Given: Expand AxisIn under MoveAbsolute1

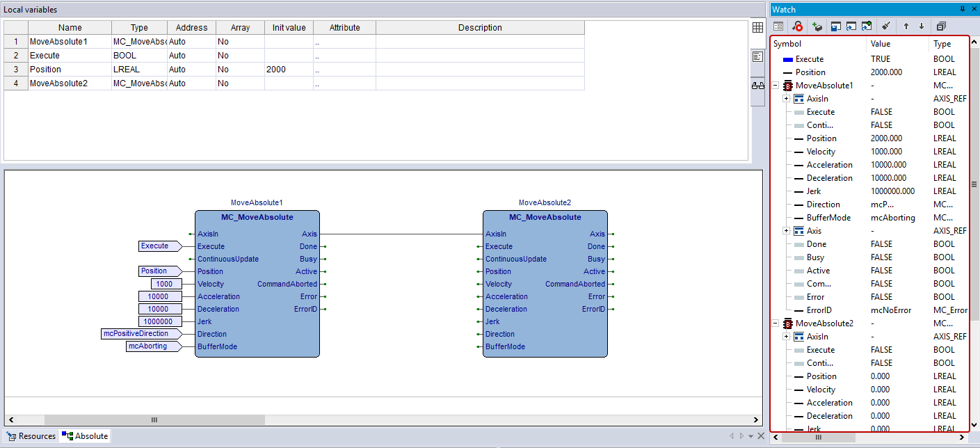Looking at the screenshot, I should click(786, 99).
